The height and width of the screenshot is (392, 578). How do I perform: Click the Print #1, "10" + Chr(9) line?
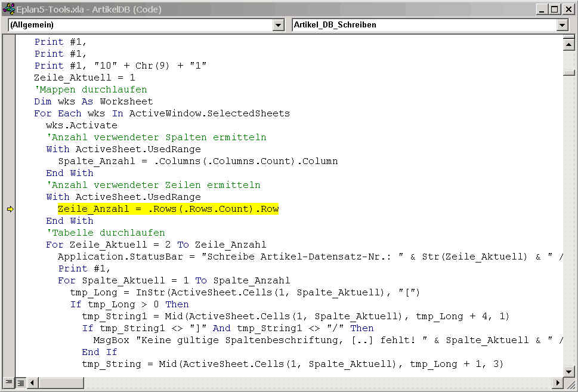pos(120,66)
